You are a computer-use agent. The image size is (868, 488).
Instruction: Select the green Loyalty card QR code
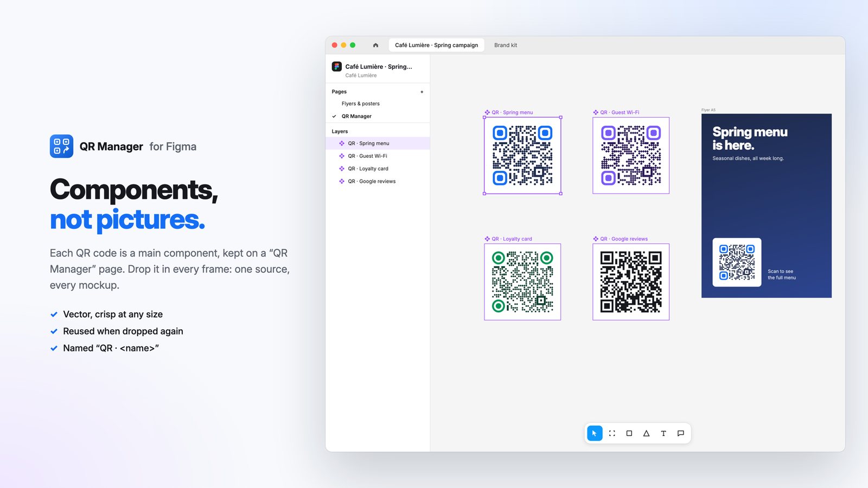(x=522, y=282)
